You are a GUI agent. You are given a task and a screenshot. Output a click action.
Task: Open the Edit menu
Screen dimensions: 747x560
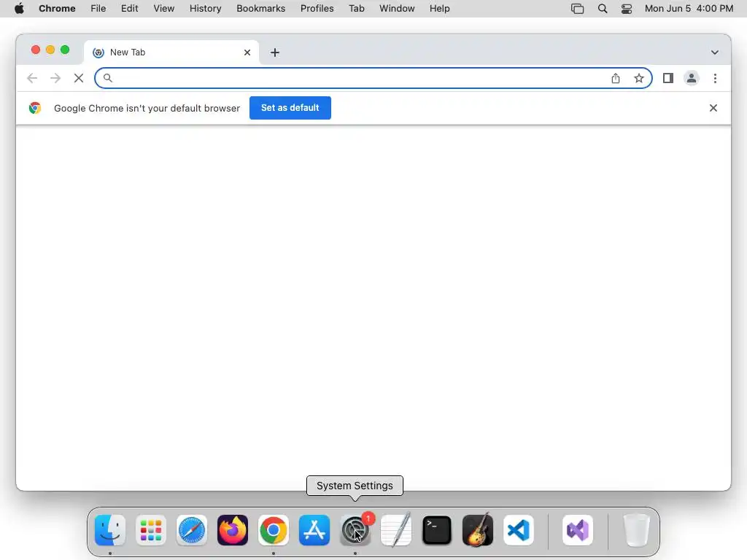coord(130,9)
